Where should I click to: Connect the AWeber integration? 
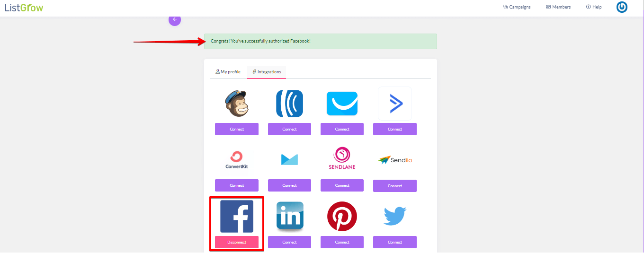pos(289,129)
